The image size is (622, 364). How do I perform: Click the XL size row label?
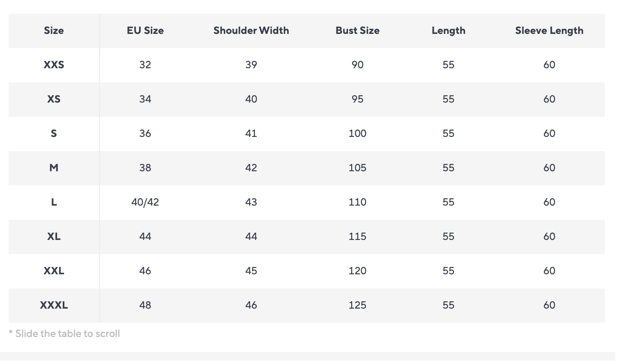coord(54,237)
